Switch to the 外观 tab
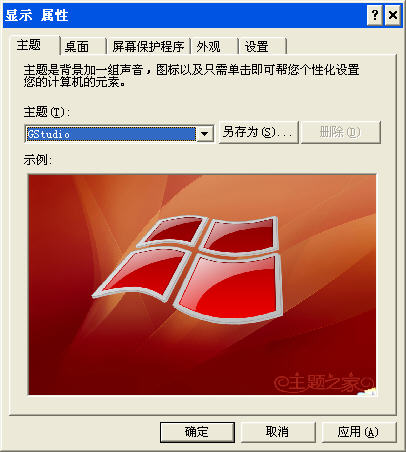 tap(209, 47)
